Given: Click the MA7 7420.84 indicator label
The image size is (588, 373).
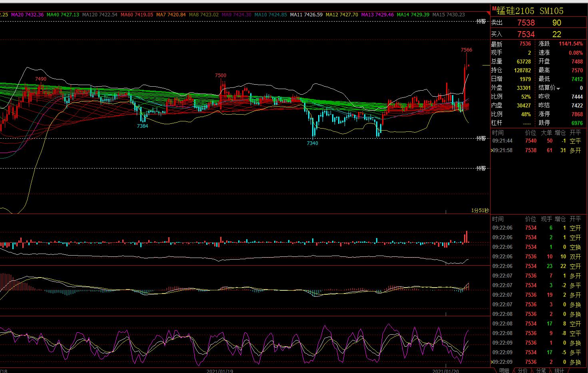Looking at the screenshot, I should coord(171,15).
